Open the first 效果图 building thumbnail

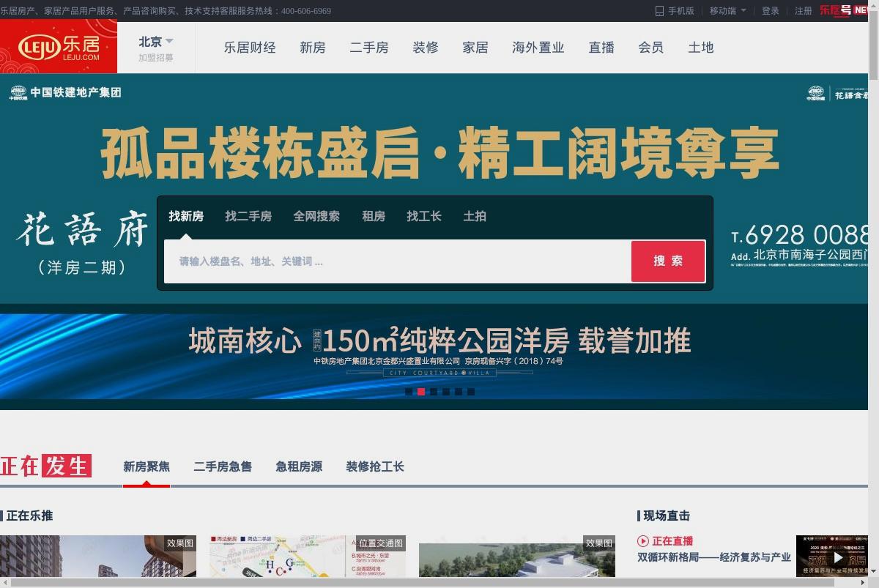(98, 556)
